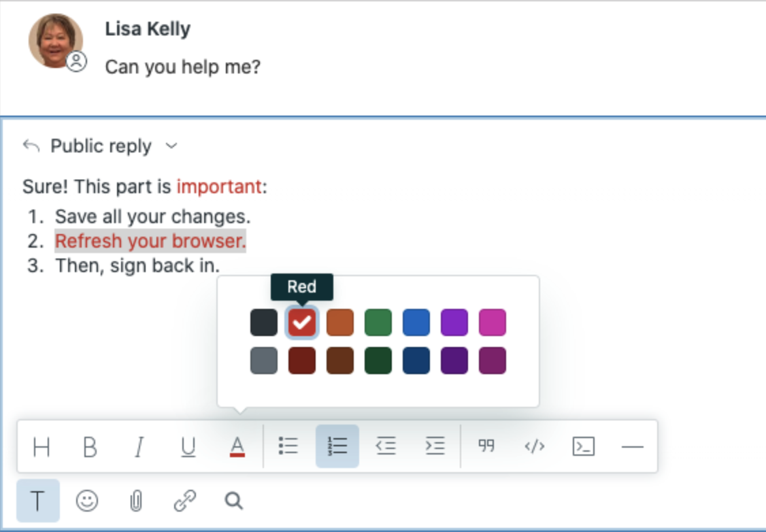Insert a block quote
766x532 pixels.
pyautogui.click(x=486, y=446)
